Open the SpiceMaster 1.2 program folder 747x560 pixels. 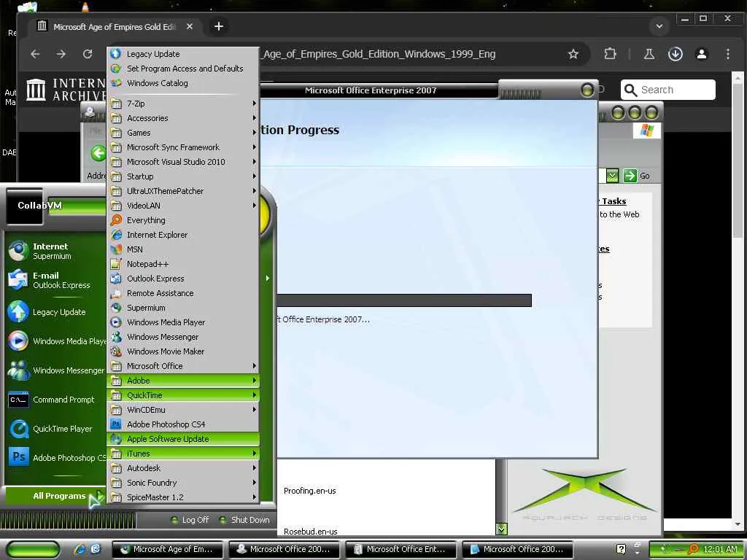(183, 497)
